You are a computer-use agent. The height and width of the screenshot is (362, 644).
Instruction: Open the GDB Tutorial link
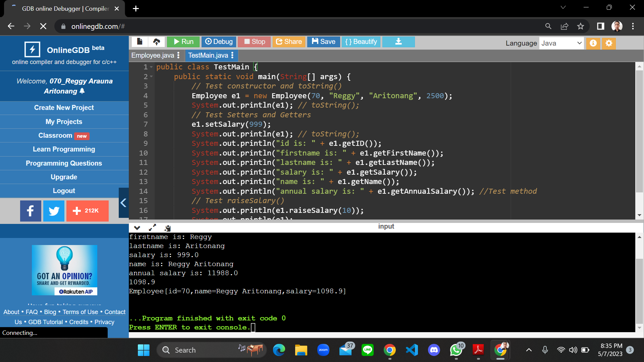click(x=46, y=322)
